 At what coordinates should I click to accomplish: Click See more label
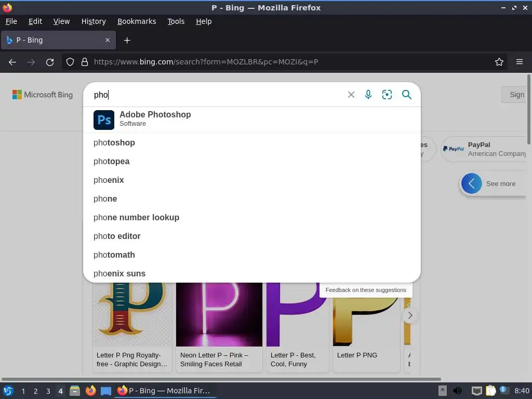[x=501, y=183]
